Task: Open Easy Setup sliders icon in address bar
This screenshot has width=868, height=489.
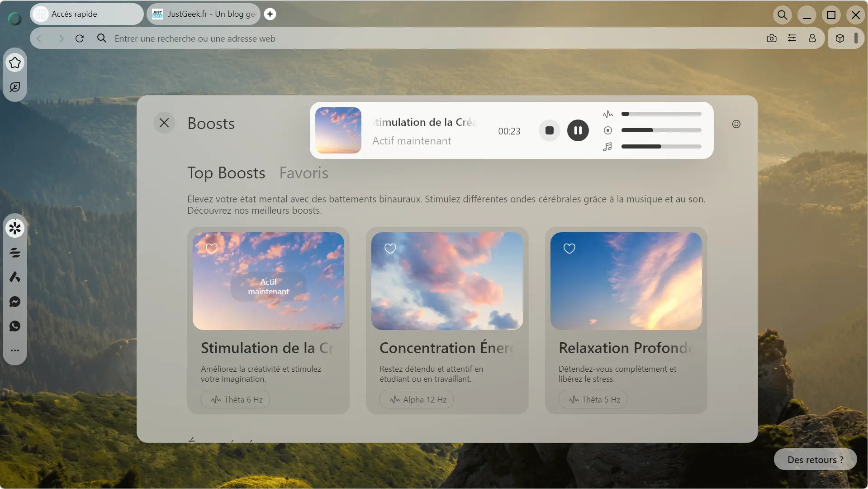Action: (x=792, y=38)
